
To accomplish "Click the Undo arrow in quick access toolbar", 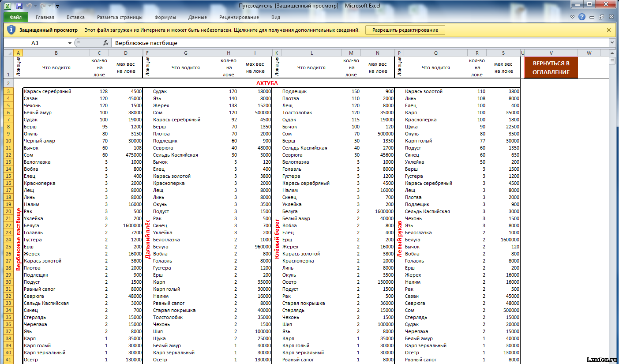I will point(30,6).
